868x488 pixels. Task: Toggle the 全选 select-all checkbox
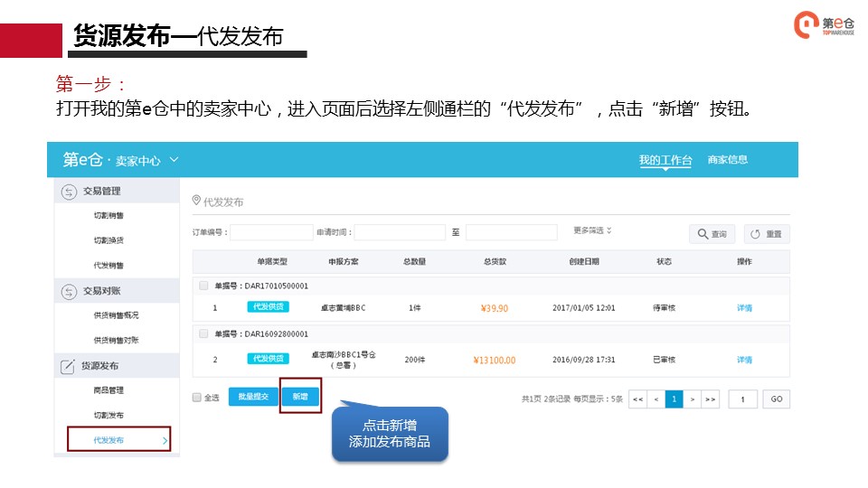coord(196,398)
